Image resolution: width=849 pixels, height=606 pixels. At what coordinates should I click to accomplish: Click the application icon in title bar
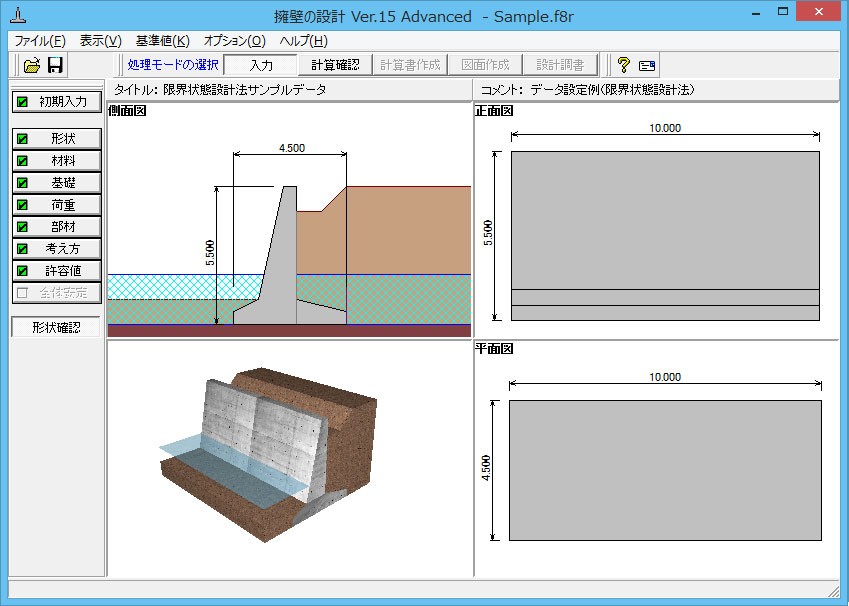click(x=19, y=15)
